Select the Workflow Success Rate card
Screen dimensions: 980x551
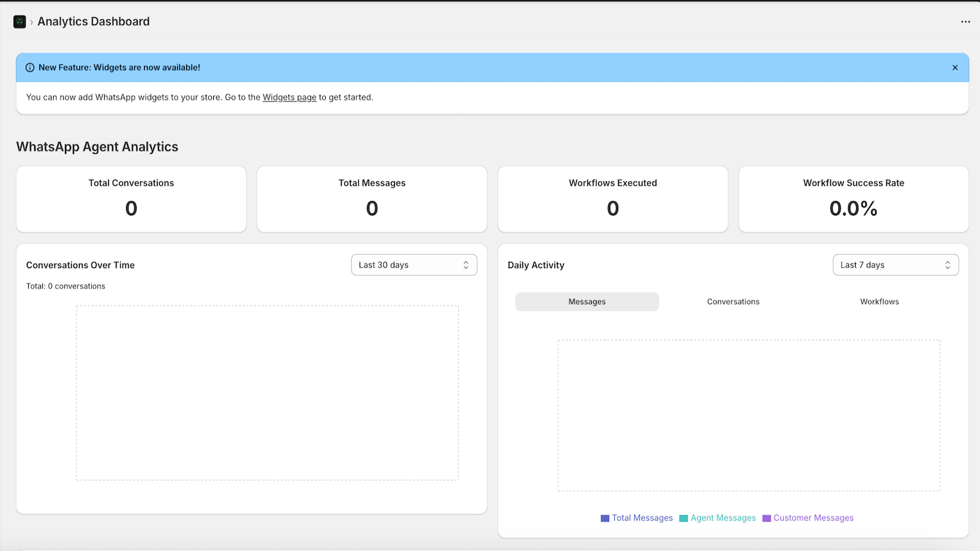(x=853, y=199)
